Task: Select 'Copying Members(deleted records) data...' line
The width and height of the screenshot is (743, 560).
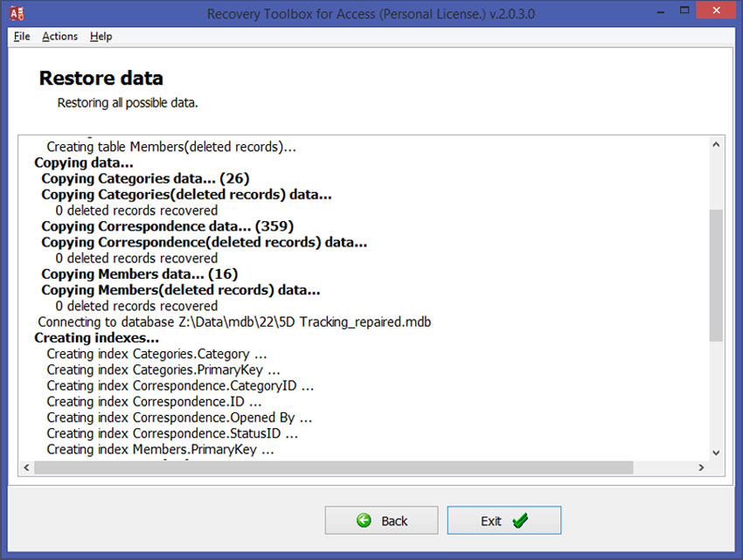Action: pyautogui.click(x=181, y=290)
